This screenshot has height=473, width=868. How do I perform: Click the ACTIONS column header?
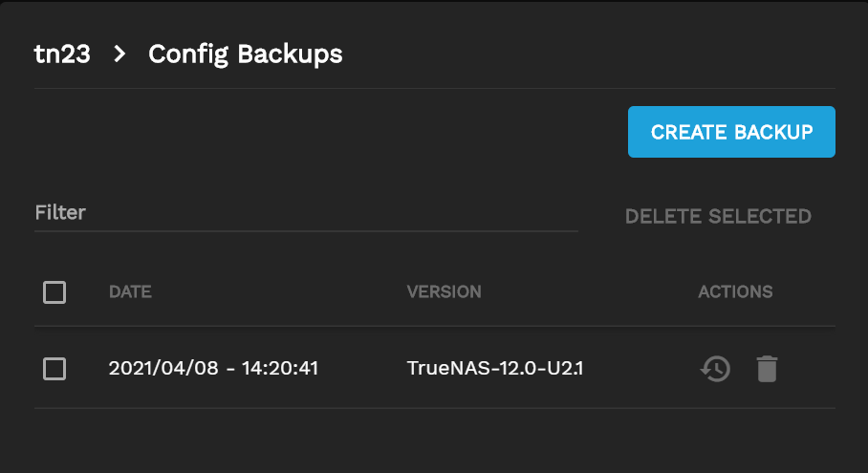point(735,291)
